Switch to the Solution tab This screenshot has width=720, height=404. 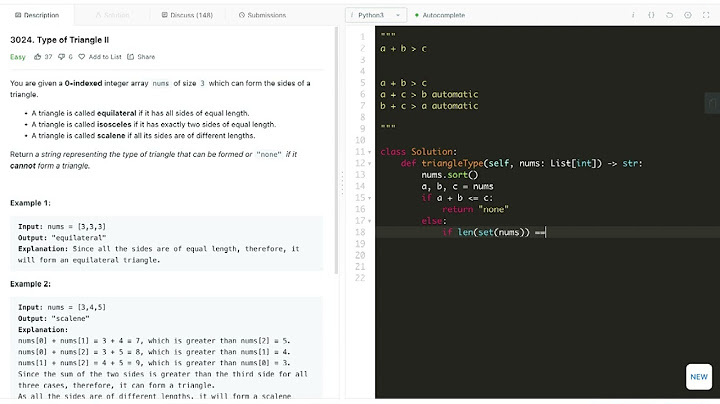tap(112, 15)
